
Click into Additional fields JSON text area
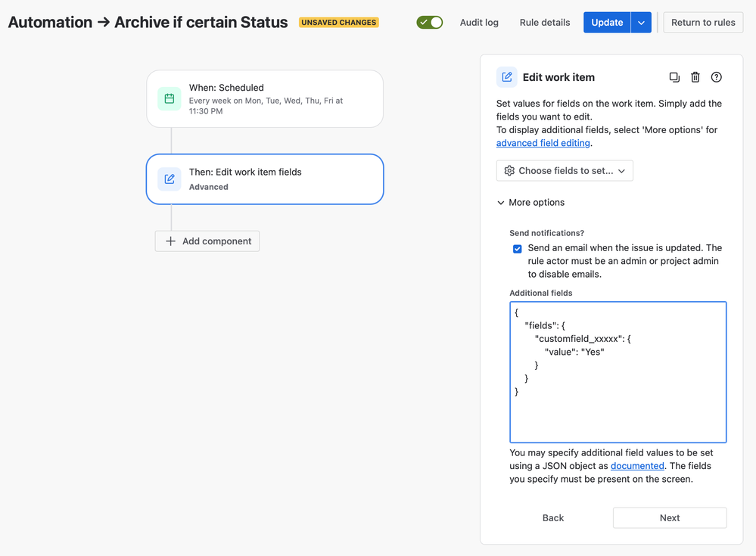click(x=618, y=372)
